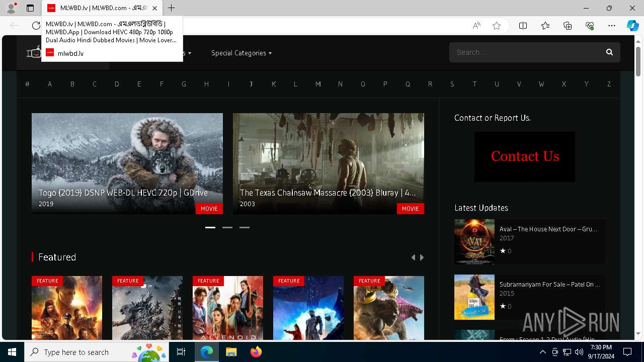Expand the Special Categories dropdown
The height and width of the screenshot is (362, 644).
[242, 53]
